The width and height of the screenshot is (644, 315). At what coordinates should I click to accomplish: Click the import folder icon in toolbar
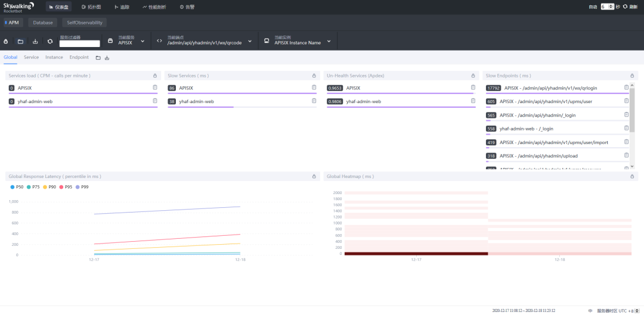pyautogui.click(x=20, y=42)
